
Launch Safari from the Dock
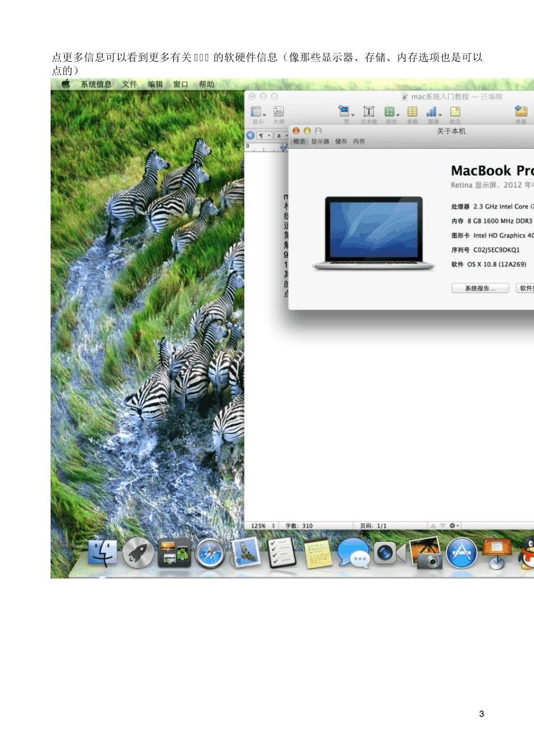click(210, 553)
